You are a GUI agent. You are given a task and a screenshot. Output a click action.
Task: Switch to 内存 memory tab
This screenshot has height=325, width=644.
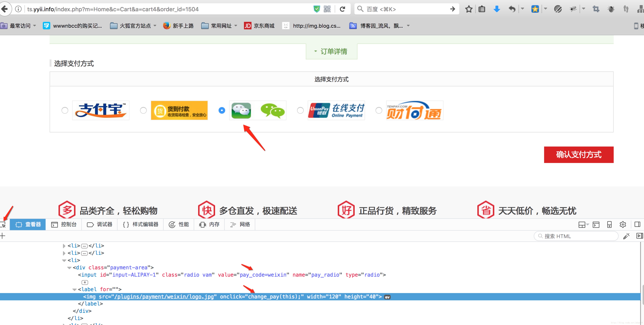point(209,224)
